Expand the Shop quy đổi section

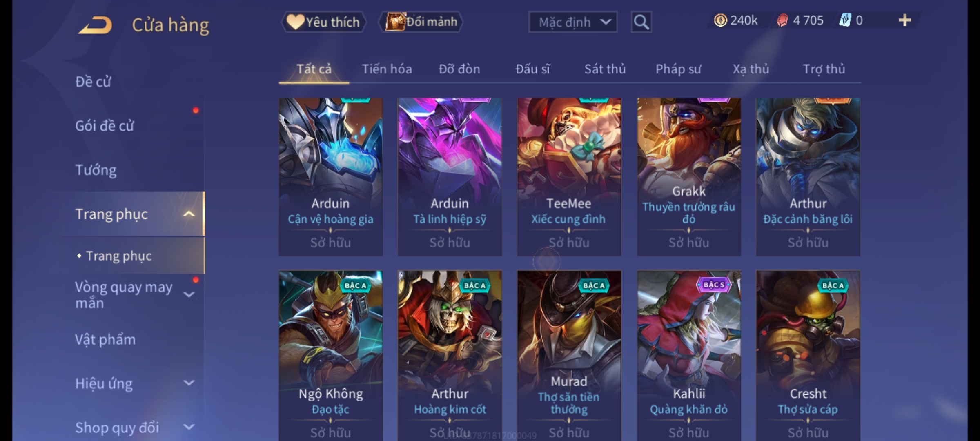(189, 427)
